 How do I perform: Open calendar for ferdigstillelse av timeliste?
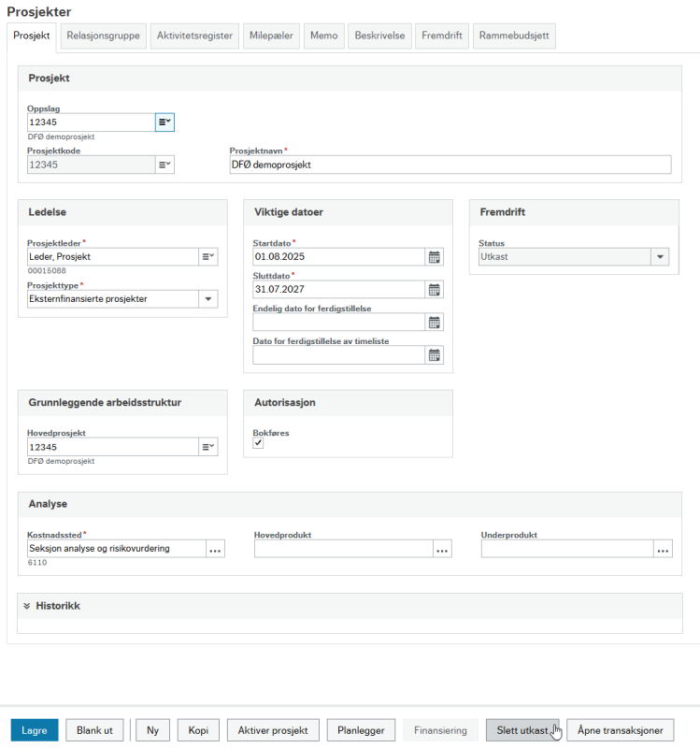click(434, 355)
